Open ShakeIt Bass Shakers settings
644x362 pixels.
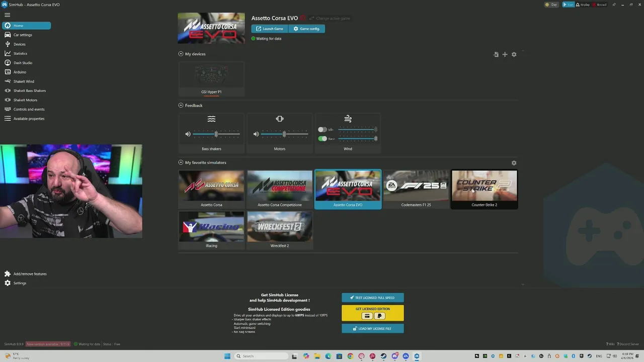point(29,90)
